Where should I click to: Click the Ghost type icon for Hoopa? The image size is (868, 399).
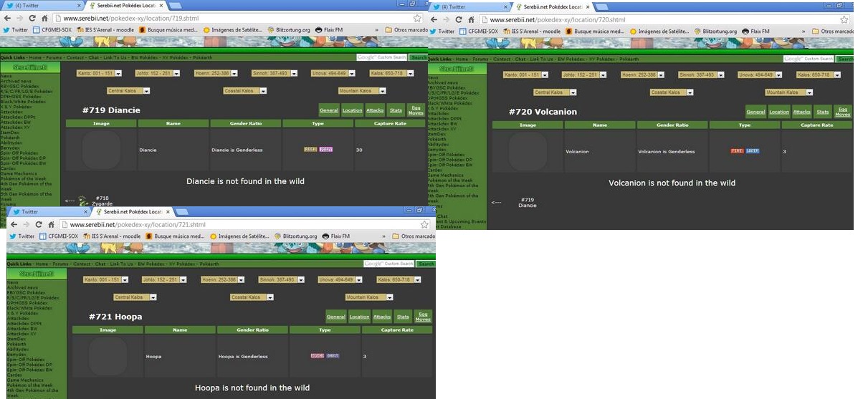coord(333,356)
